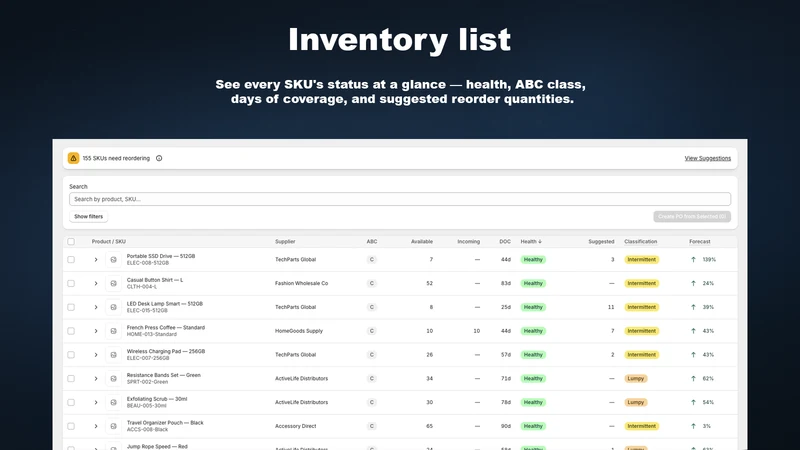The width and height of the screenshot is (800, 450).
Task: Open the info icon next to SKUs need reordering
Action: click(x=159, y=158)
